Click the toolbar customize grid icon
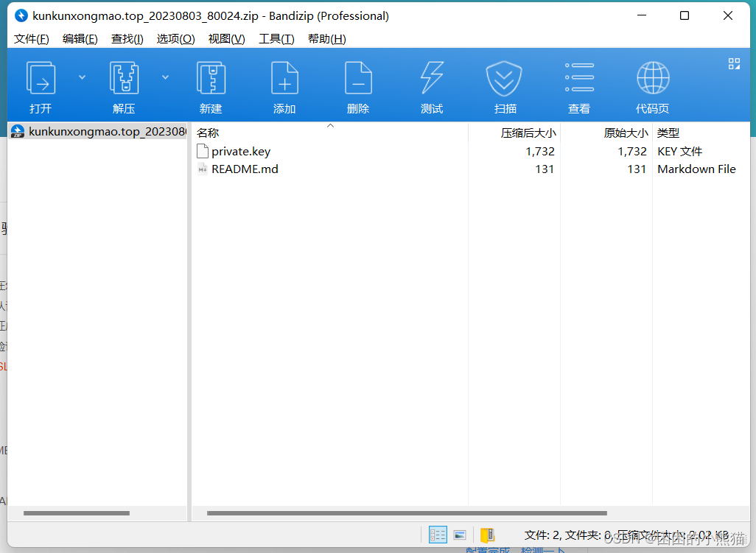Screen dimensions: 756x553 pos(734,63)
